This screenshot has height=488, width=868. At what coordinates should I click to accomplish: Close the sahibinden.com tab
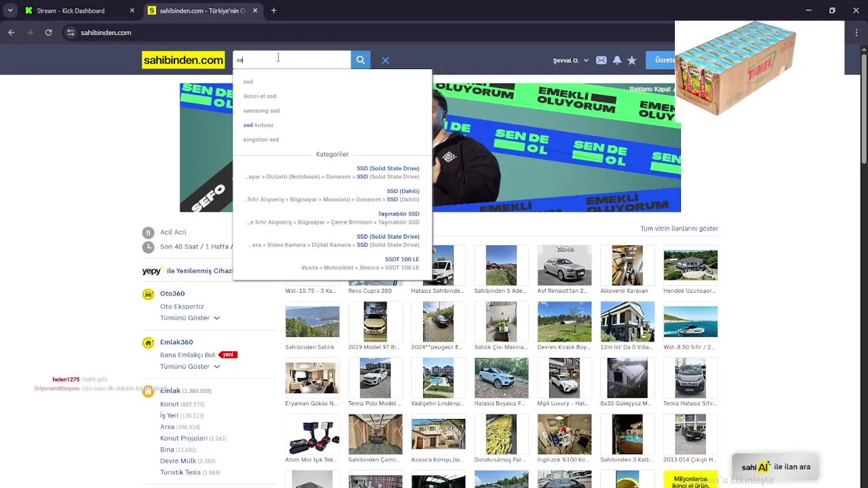[x=256, y=11]
